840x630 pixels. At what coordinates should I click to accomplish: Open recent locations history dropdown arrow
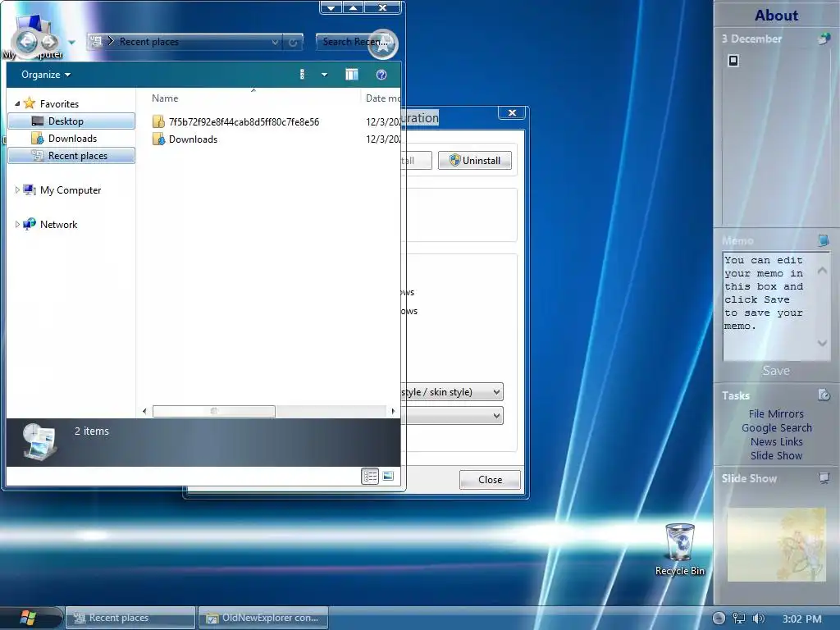tap(72, 42)
